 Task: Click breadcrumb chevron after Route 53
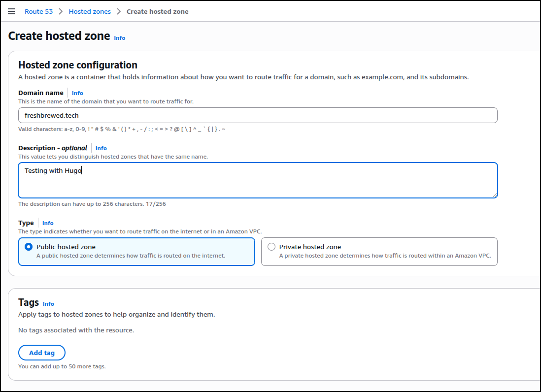61,11
